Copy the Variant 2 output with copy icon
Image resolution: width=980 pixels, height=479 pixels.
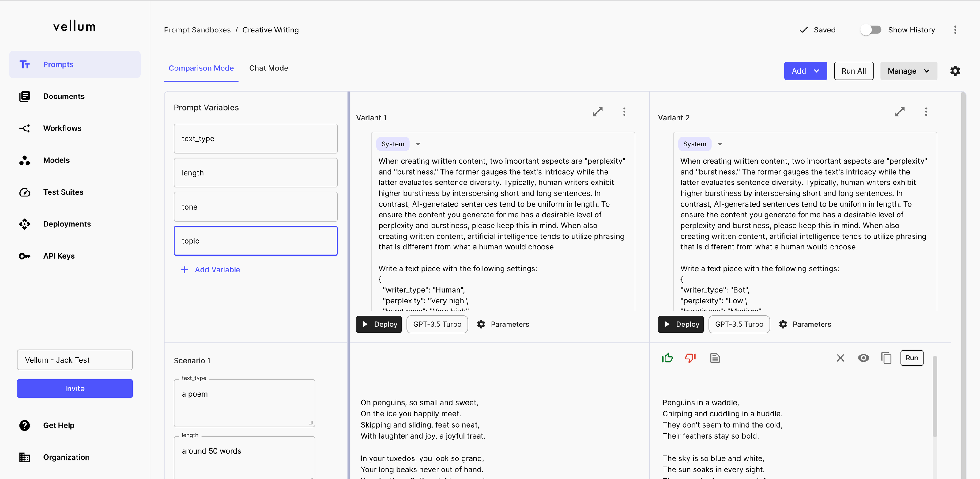tap(886, 358)
